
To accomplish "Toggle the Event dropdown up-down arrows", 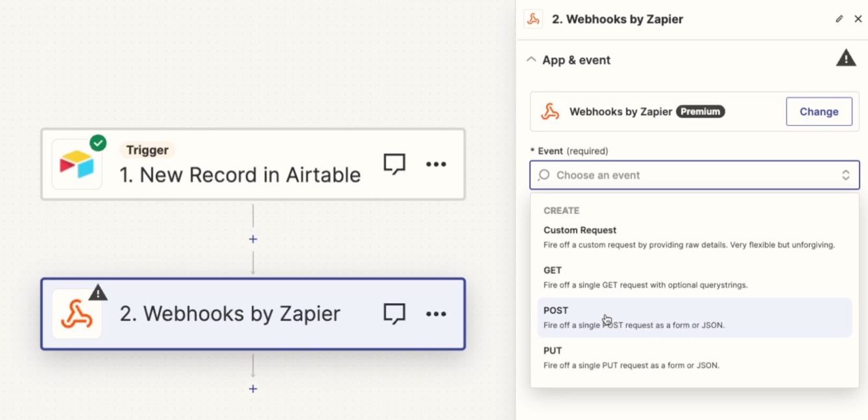I will tap(846, 175).
